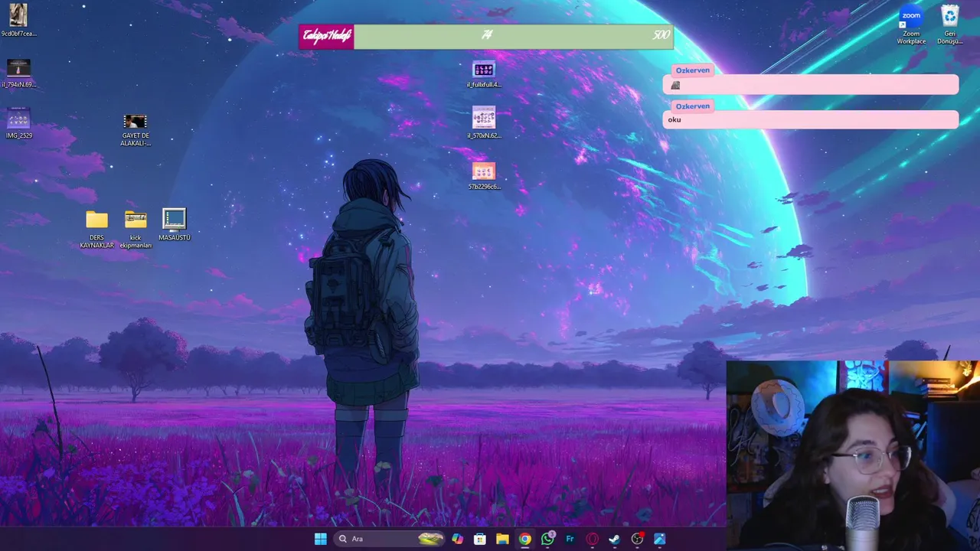The image size is (980, 551).
Task: Select the 9cd0bf7cea image file
Action: coord(18,21)
